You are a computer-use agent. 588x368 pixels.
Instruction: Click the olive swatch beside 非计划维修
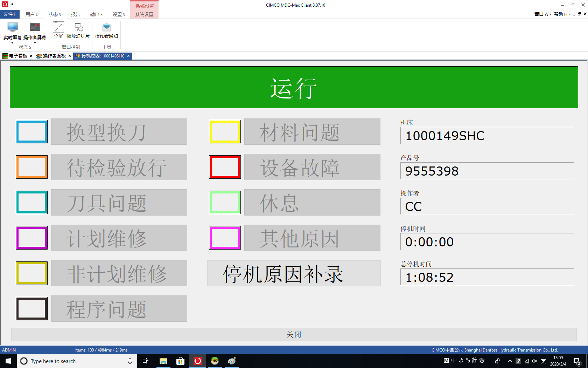[31, 273]
